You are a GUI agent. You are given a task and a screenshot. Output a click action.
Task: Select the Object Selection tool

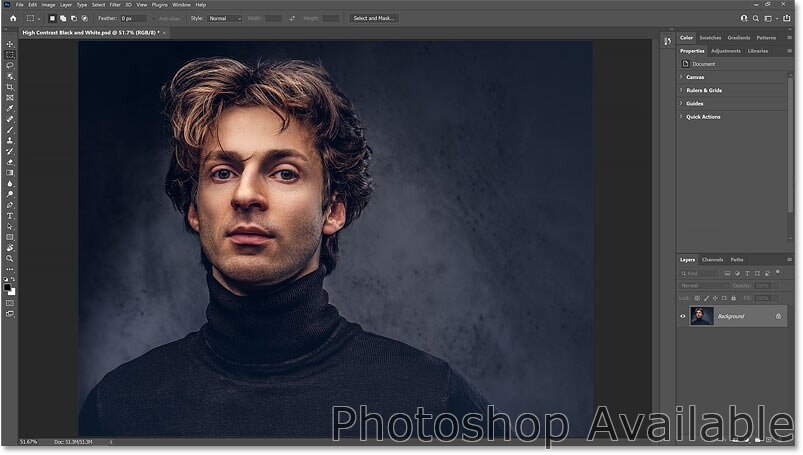pyautogui.click(x=10, y=76)
